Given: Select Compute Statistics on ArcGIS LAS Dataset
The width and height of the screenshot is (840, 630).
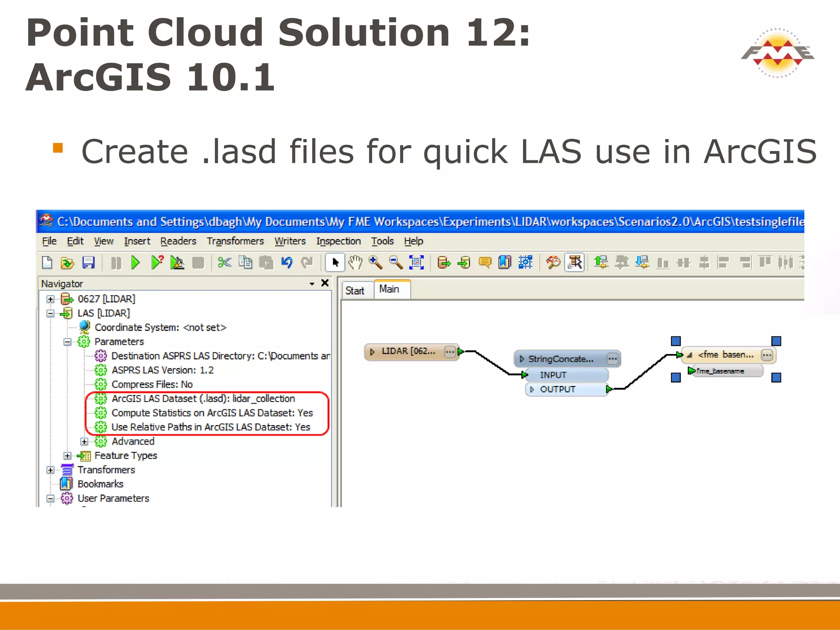Looking at the screenshot, I should tap(212, 413).
